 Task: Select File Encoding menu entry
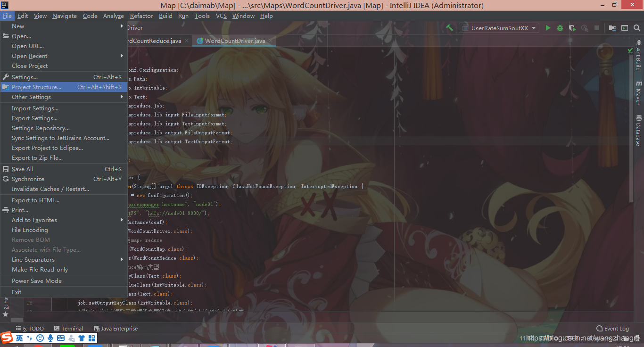tap(64, 230)
